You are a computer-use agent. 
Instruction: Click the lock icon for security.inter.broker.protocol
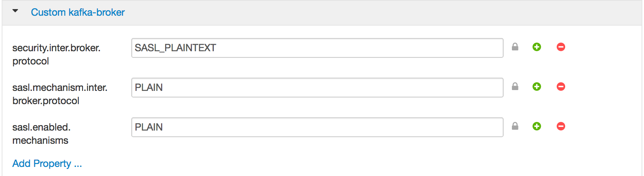tap(515, 47)
